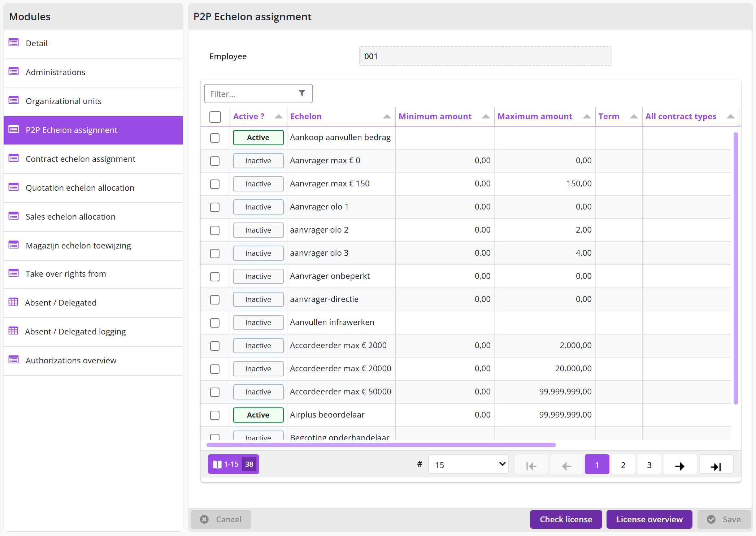The image size is (756, 536).
Task: Toggle Inactive status for Aanvrager olo 1
Action: (258, 207)
